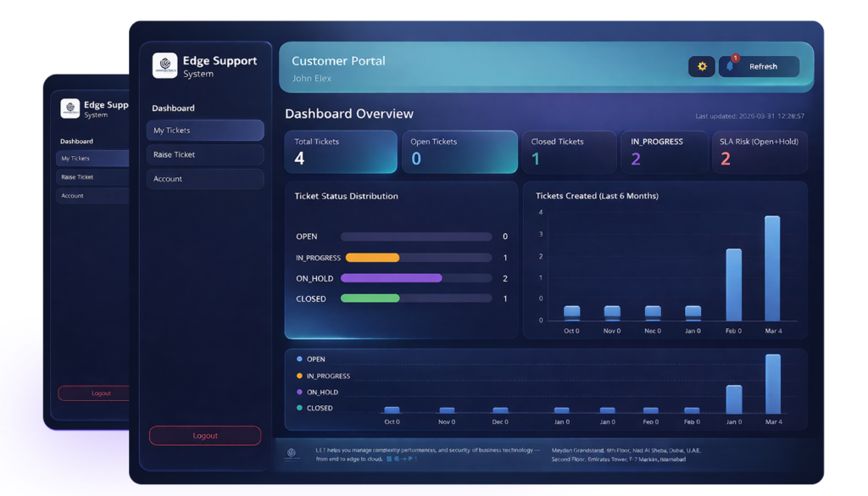Open notifications bell with red badge
The image size is (868, 496).
731,65
